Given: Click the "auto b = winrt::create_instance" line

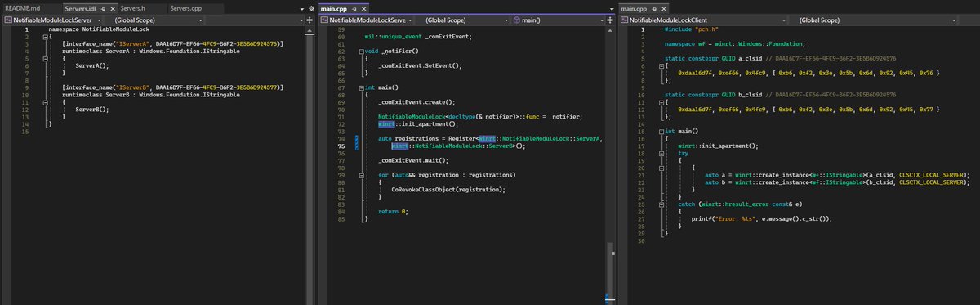Looking at the screenshot, I should [x=837, y=182].
